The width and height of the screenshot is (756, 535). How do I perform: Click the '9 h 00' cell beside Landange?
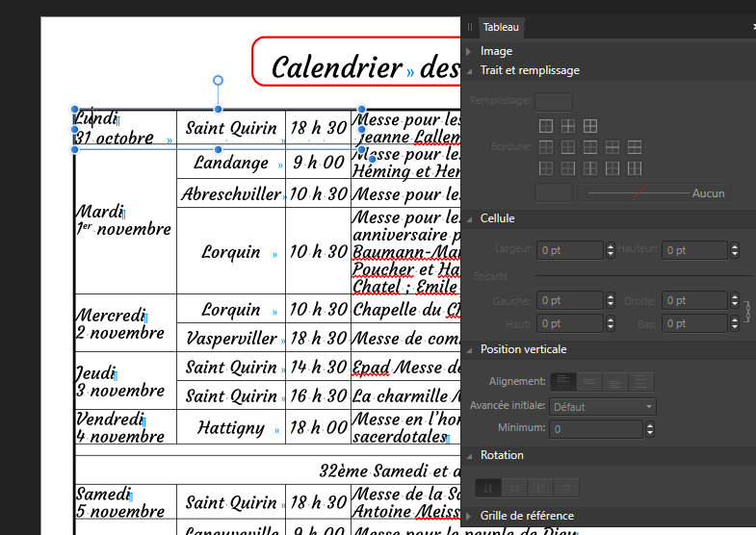click(318, 163)
